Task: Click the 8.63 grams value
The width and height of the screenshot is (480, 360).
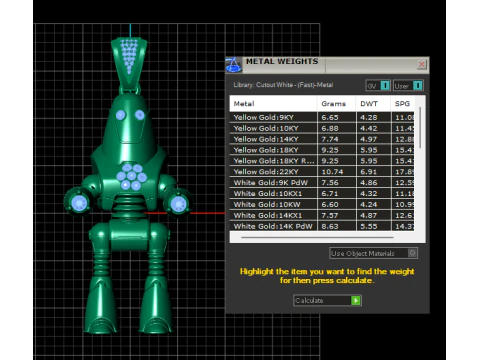Action: pyautogui.click(x=330, y=226)
